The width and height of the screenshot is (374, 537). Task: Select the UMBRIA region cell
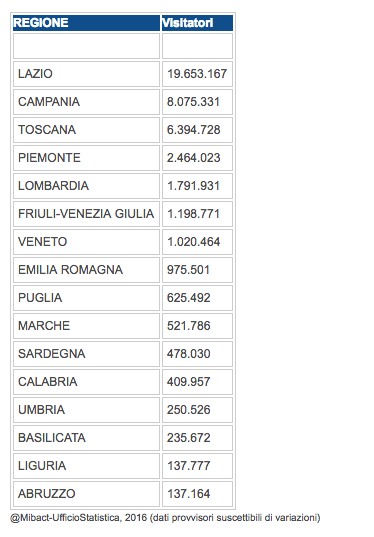[86, 410]
